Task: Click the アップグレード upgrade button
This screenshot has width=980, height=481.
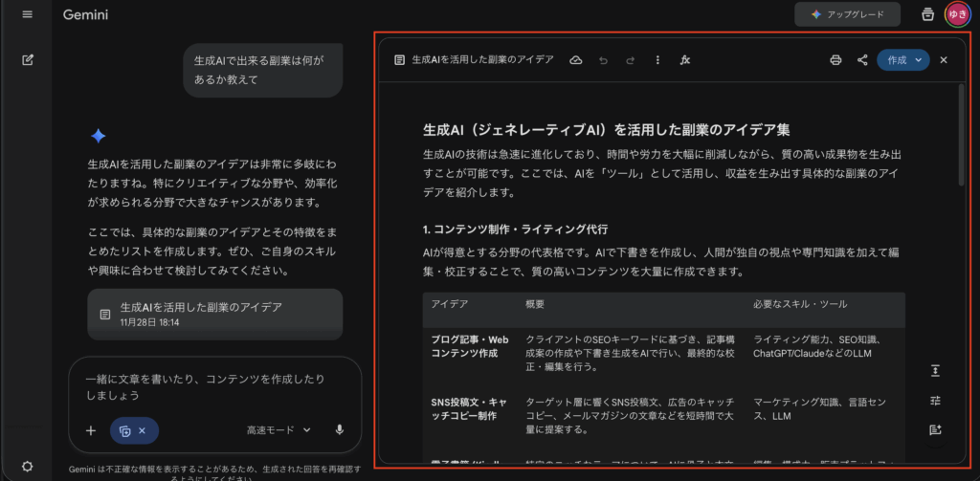Action: tap(847, 14)
